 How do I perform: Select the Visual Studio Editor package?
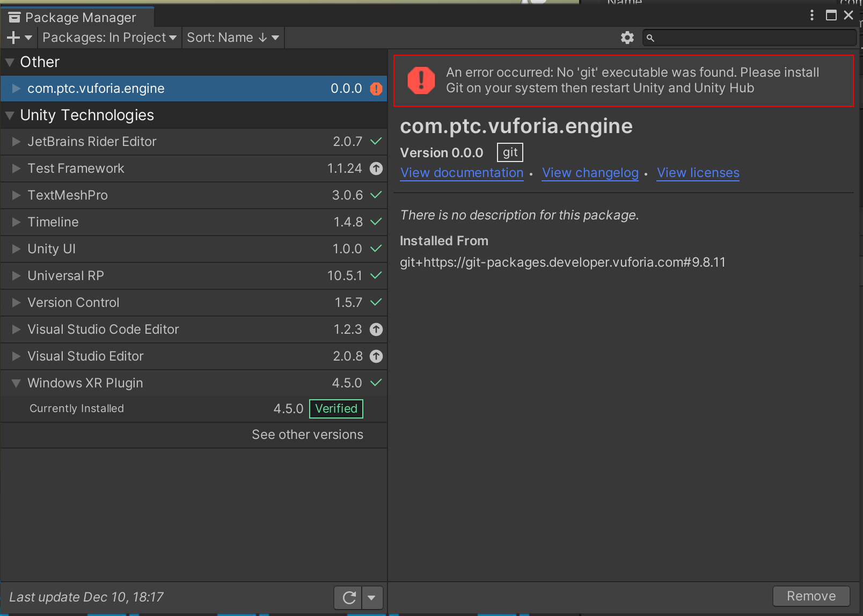click(194, 356)
